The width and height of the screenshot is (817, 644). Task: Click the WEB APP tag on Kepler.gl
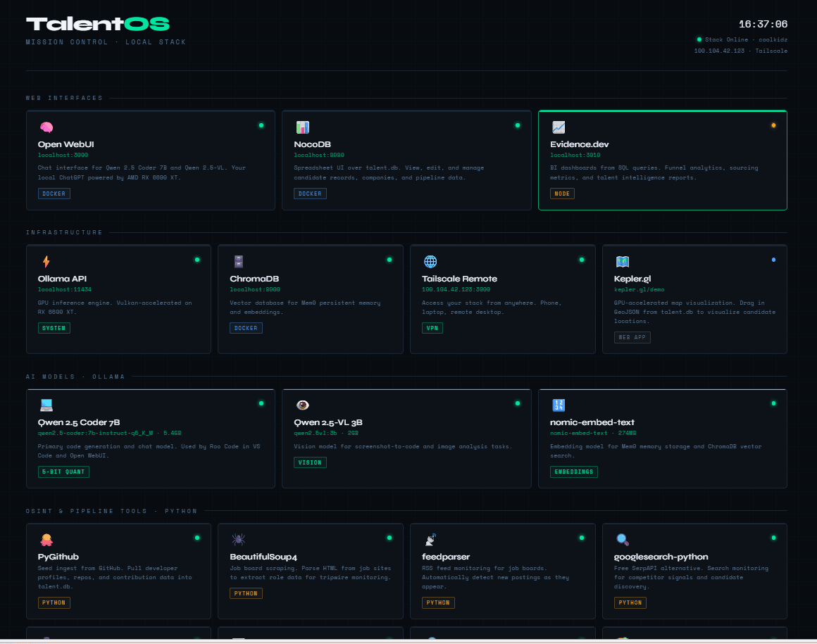pos(632,337)
